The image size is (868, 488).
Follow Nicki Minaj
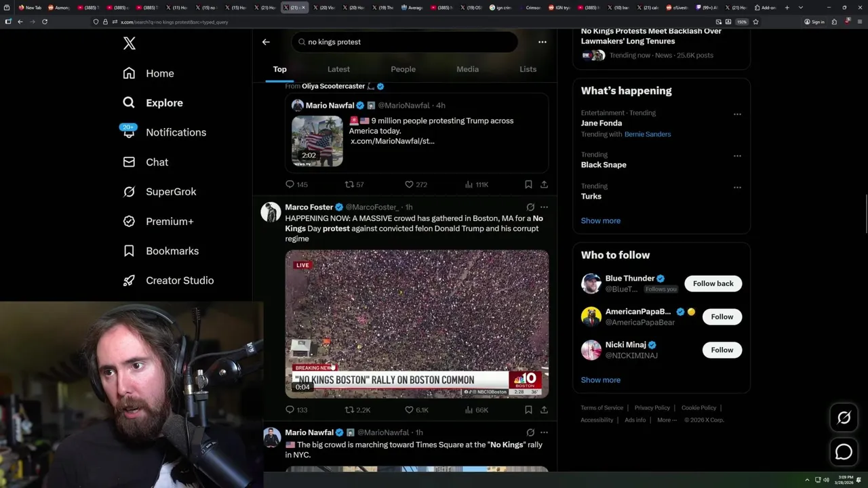tap(722, 350)
